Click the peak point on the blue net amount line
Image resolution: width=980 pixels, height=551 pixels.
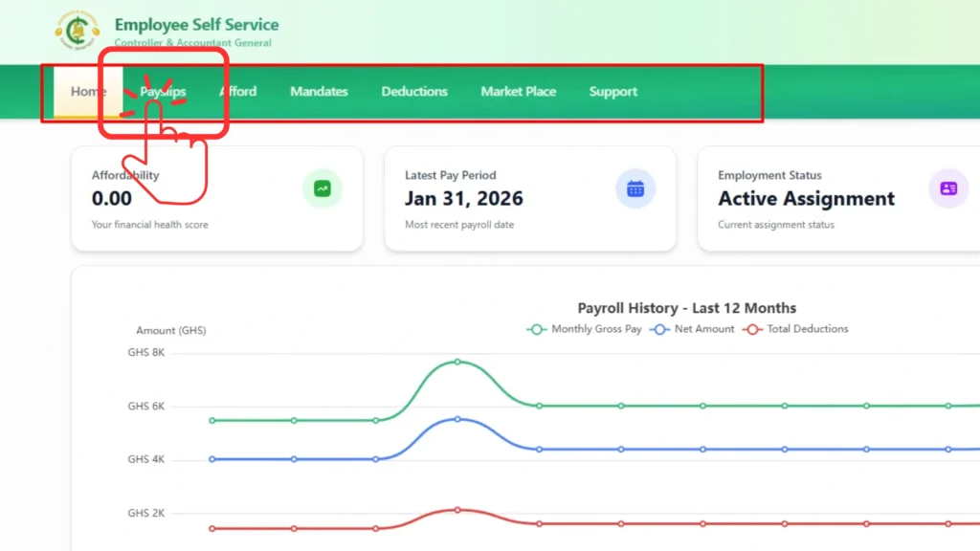pos(457,419)
